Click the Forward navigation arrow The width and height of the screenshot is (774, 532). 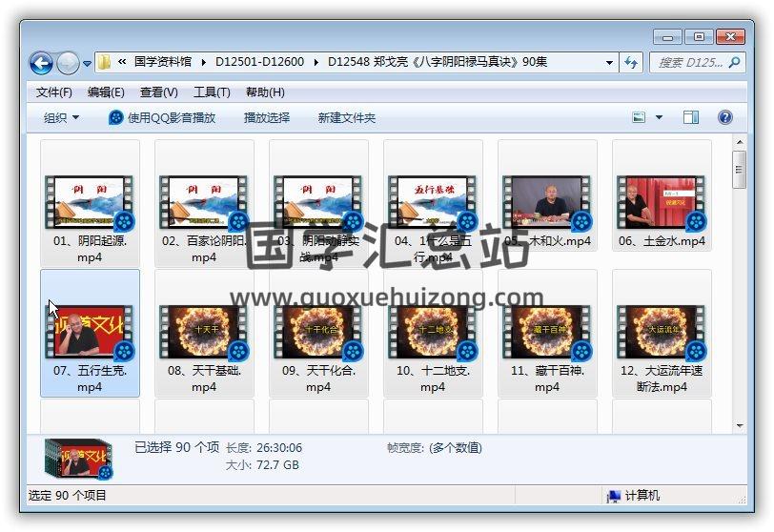[x=68, y=64]
